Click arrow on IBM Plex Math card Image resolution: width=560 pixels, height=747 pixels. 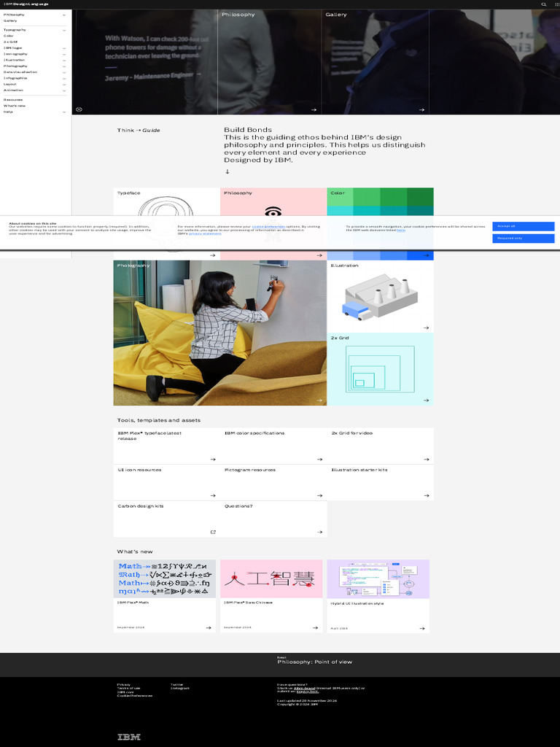(208, 628)
